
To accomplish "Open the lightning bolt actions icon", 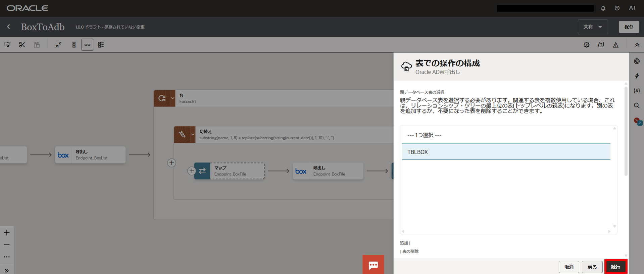I will [637, 76].
